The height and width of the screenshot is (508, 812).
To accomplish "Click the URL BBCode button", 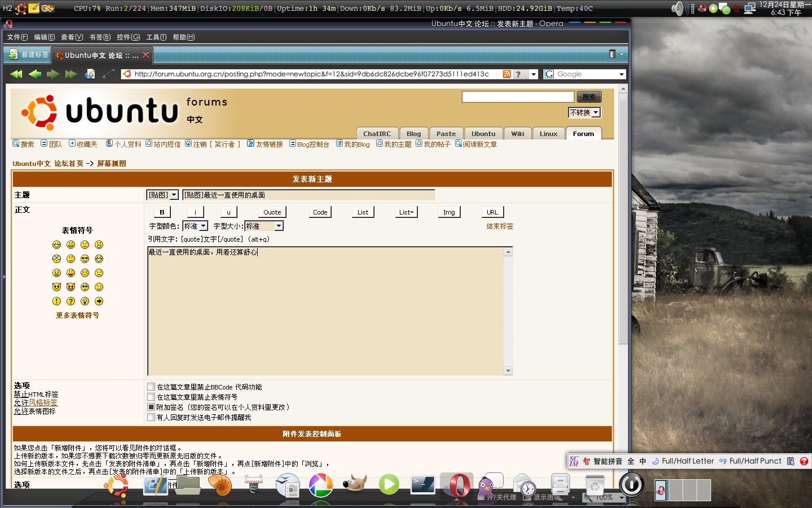I will (x=492, y=212).
